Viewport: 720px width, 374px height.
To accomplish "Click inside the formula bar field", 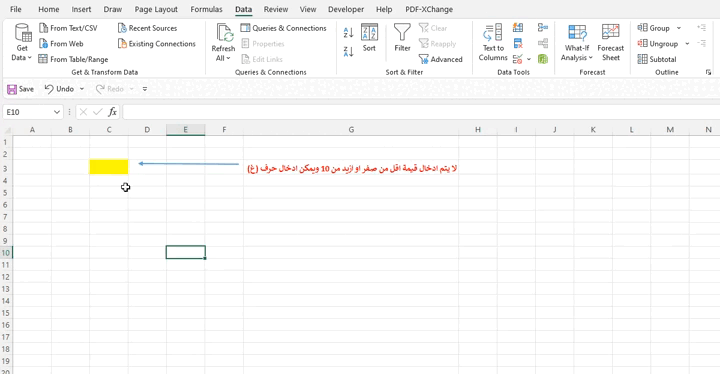I will click(420, 112).
